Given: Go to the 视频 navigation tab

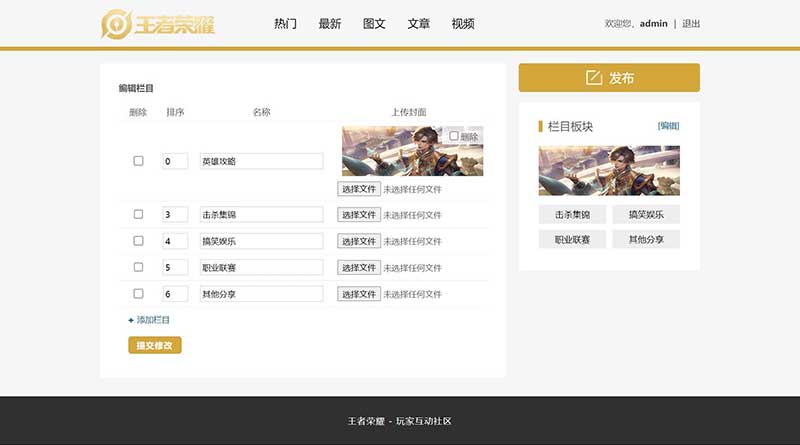Looking at the screenshot, I should click(463, 24).
